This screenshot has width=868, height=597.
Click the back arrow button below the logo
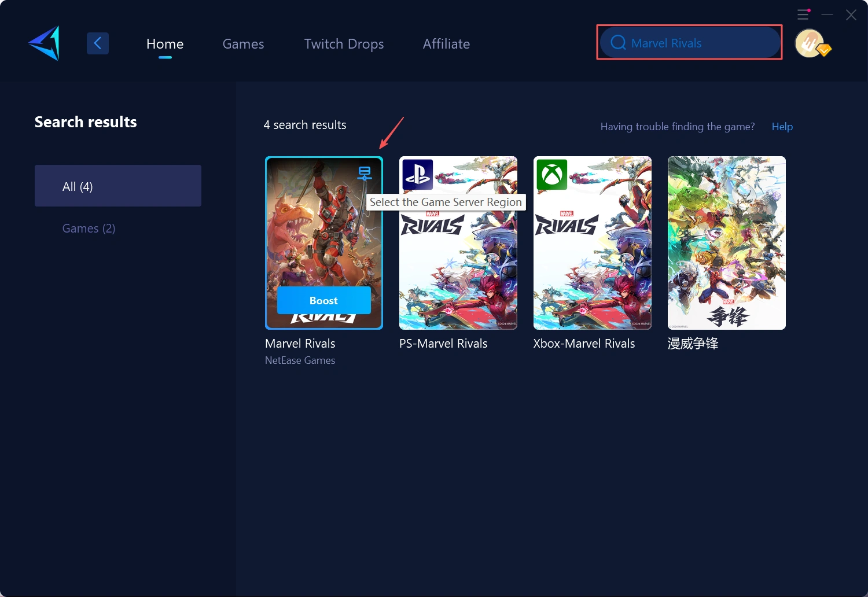point(97,43)
